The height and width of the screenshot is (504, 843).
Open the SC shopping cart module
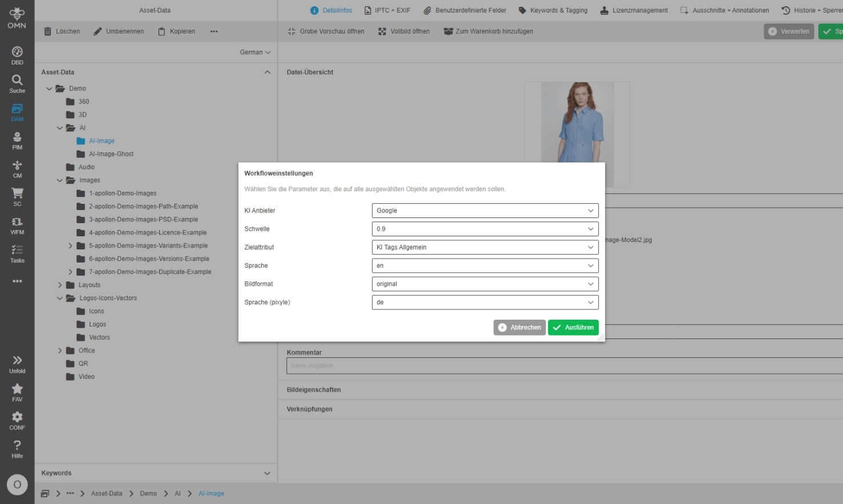pyautogui.click(x=17, y=197)
